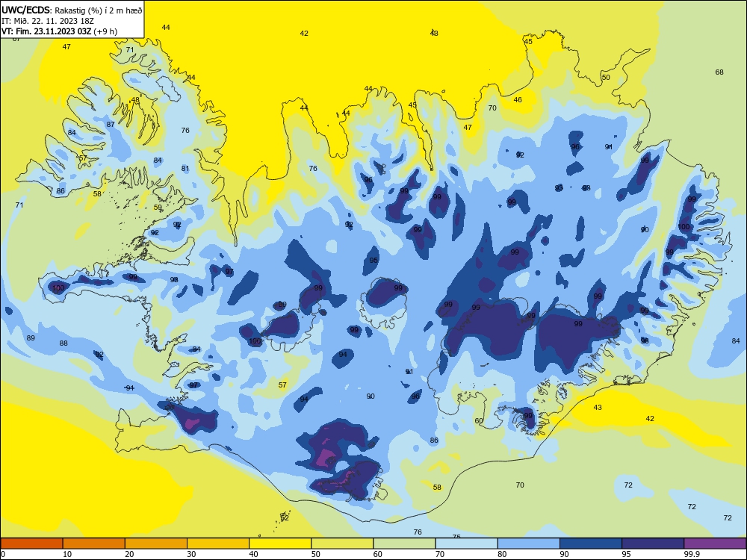Viewport: 747px width, 560px height.
Task: Click the humidity value '52' near the southern islands
Action: [x=285, y=517]
